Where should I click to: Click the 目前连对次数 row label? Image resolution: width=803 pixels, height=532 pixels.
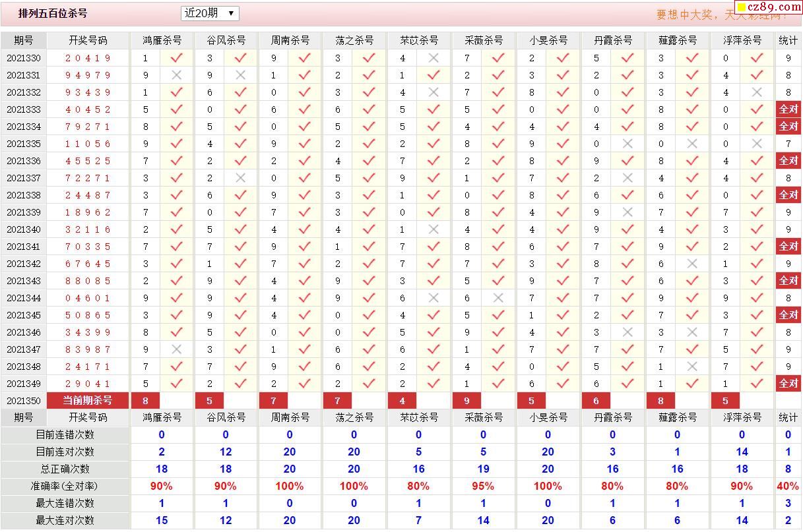point(65,452)
